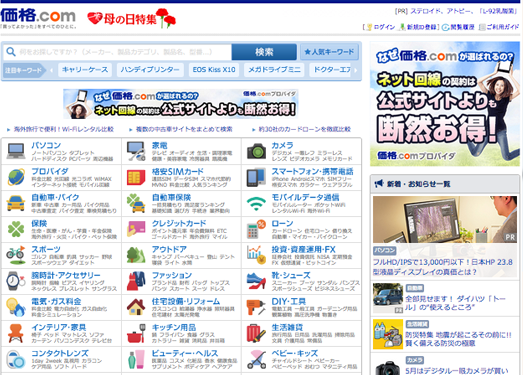This screenshot has width=523, height=375.
Task: Click the green clover icon for 保険
Action: (16, 229)
